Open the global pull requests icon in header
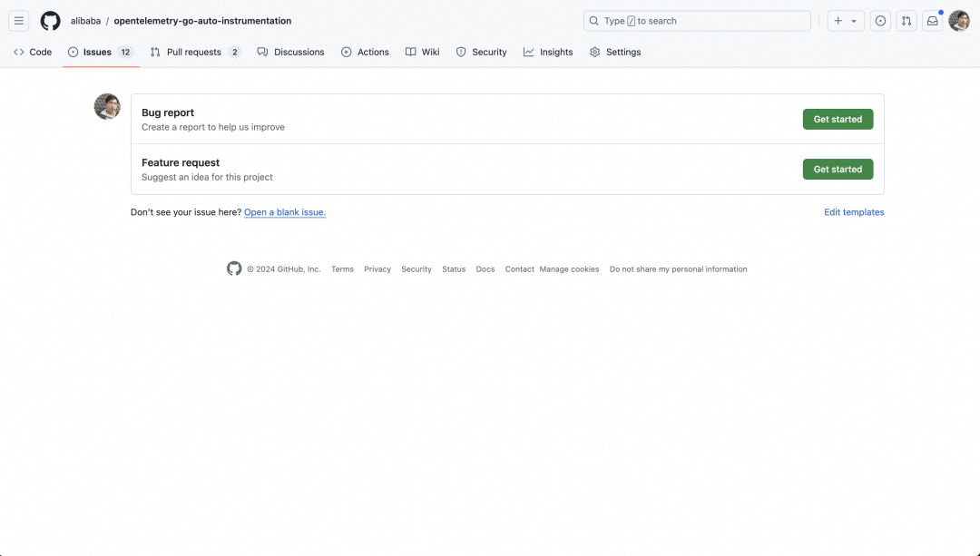Screen dimensions: 980x556 tap(906, 21)
